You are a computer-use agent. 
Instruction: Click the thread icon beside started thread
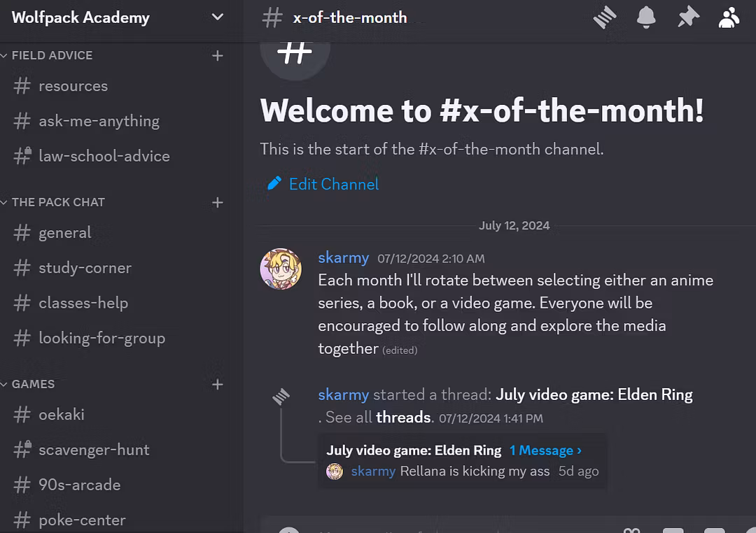click(281, 397)
